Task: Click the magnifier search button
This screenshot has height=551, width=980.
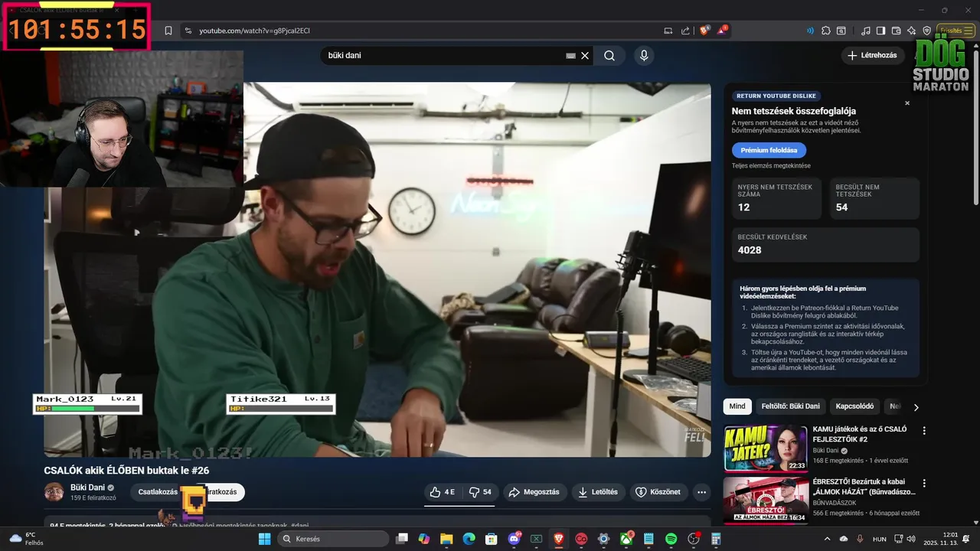Action: 609,55
